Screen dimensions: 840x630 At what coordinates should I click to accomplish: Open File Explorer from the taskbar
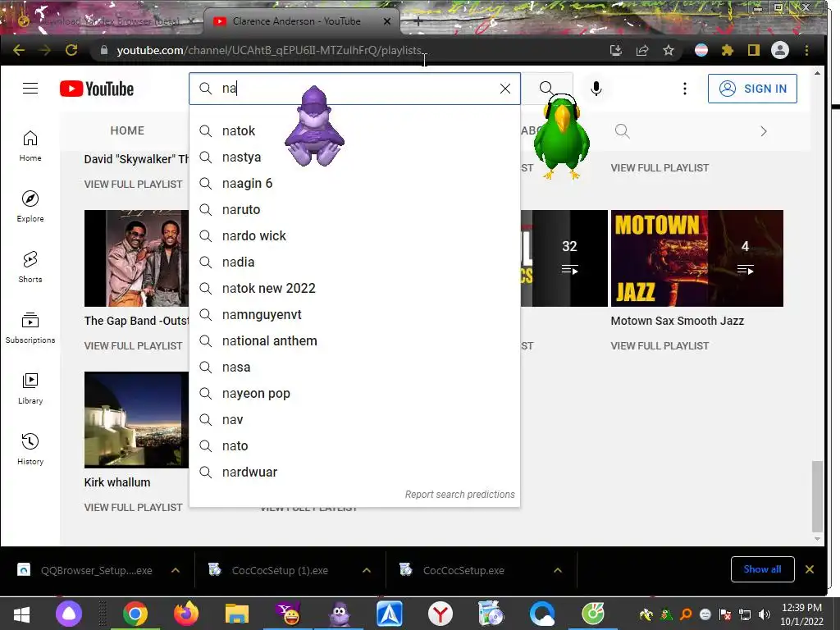237,614
